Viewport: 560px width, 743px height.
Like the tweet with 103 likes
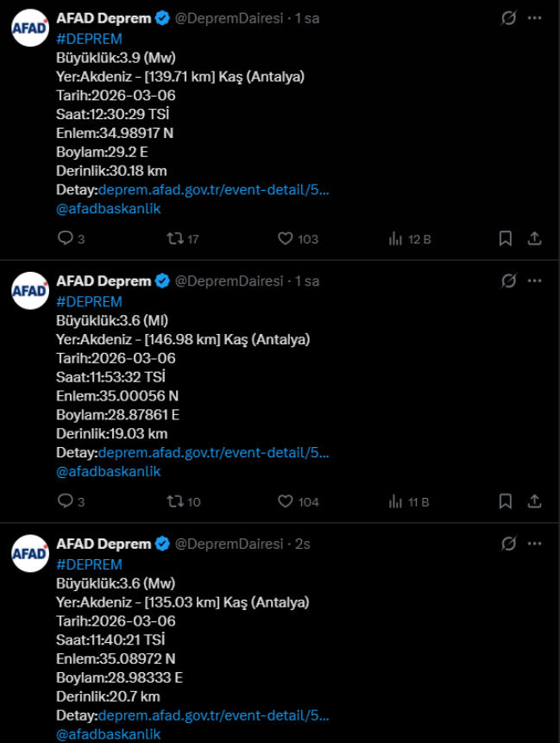click(286, 239)
